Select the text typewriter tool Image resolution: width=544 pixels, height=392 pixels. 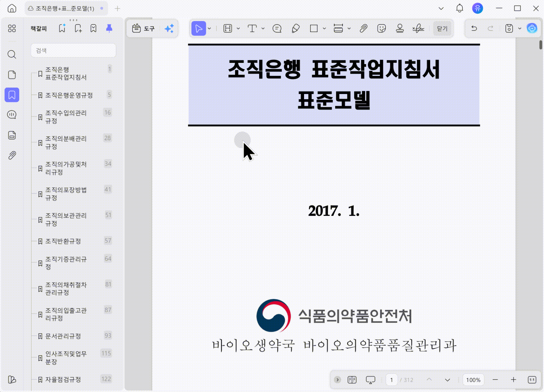252,29
